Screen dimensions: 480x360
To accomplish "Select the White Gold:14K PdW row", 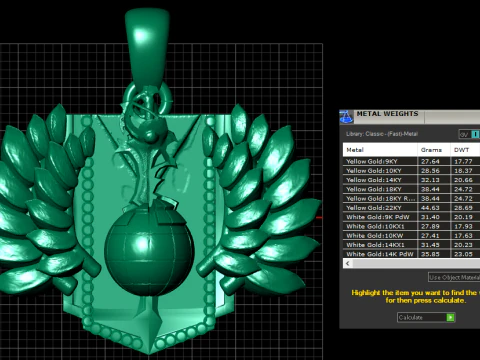I will pos(411,254).
